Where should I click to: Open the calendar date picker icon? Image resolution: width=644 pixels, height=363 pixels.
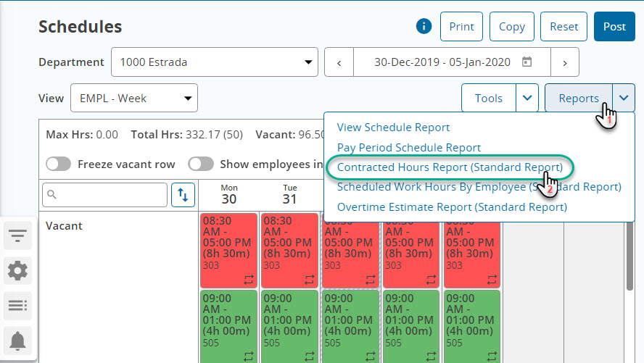[527, 62]
